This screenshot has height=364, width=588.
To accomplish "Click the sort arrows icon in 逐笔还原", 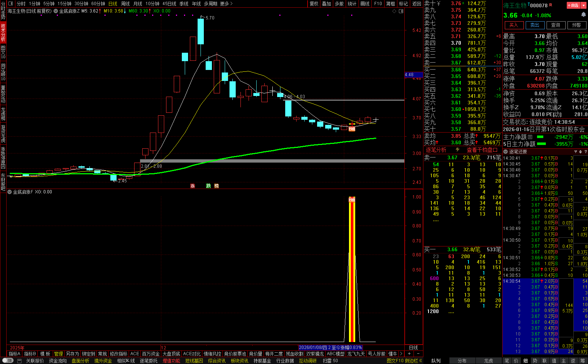I will pos(581,152).
